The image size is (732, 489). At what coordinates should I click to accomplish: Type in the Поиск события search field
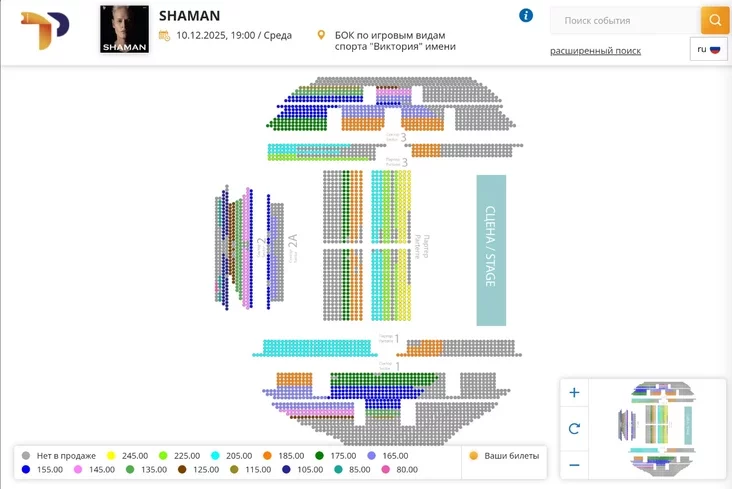point(622,20)
